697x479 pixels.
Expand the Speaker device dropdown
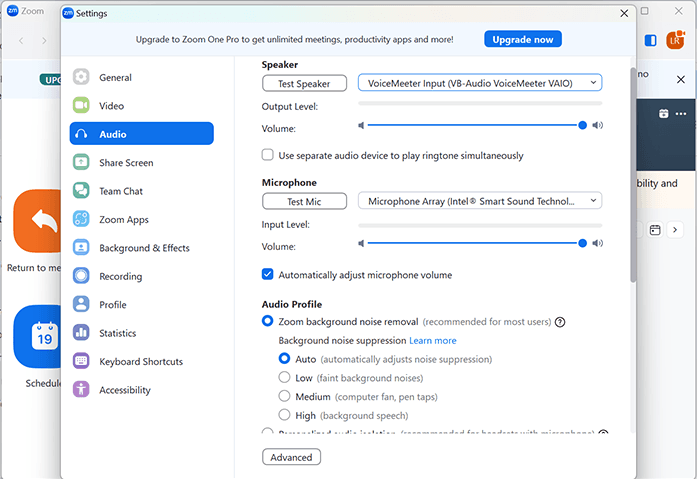pos(480,83)
